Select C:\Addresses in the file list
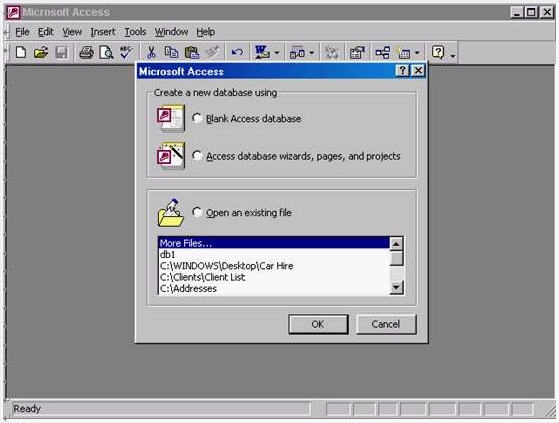This screenshot has height=423, width=559. point(273,288)
